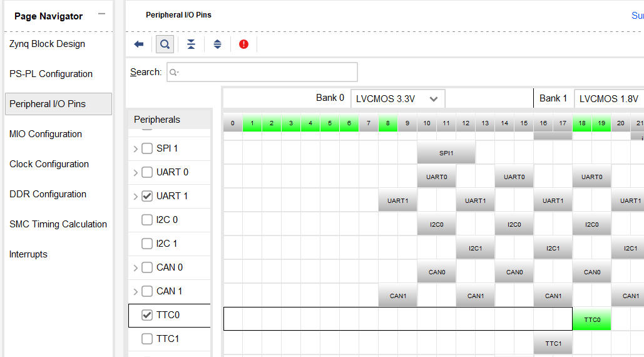Click MIO pin header 7
644x357 pixels.
(x=369, y=123)
